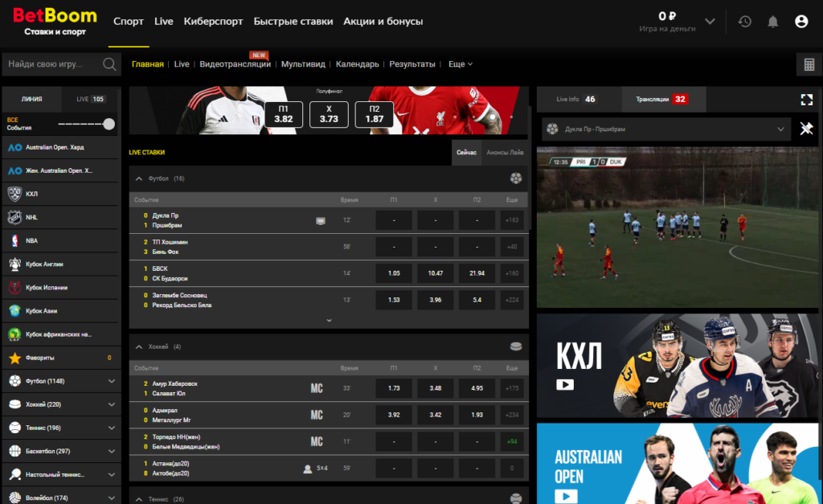Click the search magnifier icon
Viewport: 823px width, 504px height.
[109, 64]
